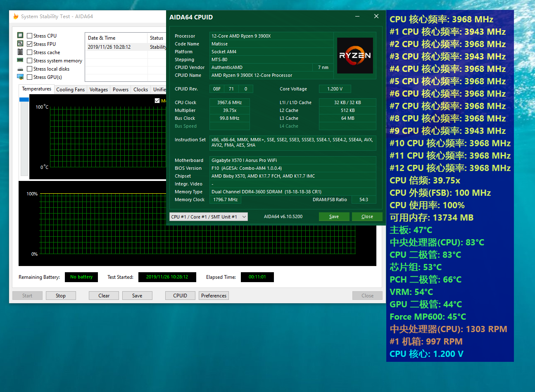The image size is (535, 392).
Task: Uncheck the Stress FPU option
Action: pos(29,44)
